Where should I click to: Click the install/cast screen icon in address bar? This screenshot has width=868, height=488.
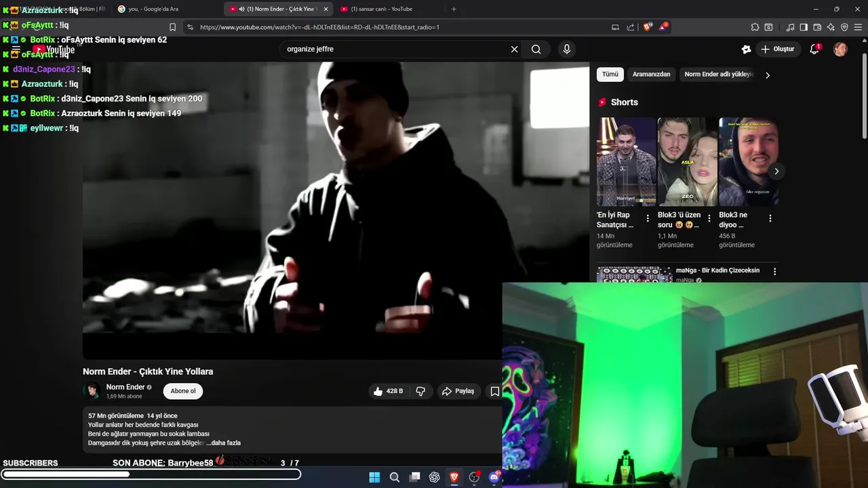pyautogui.click(x=615, y=27)
